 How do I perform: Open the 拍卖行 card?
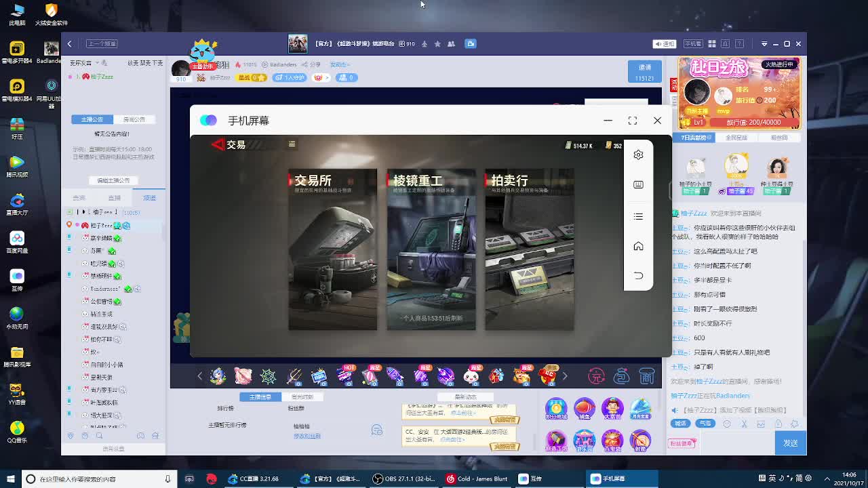click(x=529, y=249)
